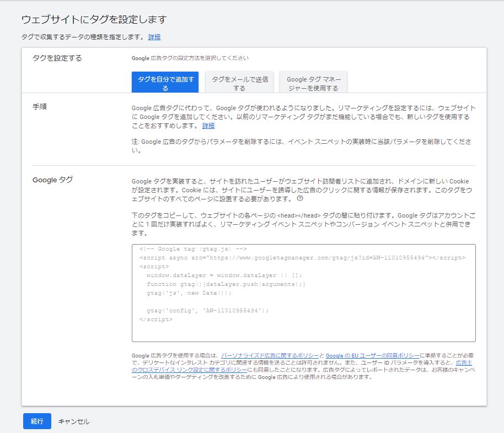
Task: Open the 詳細 link in the 手順 section
Action: click(x=208, y=126)
